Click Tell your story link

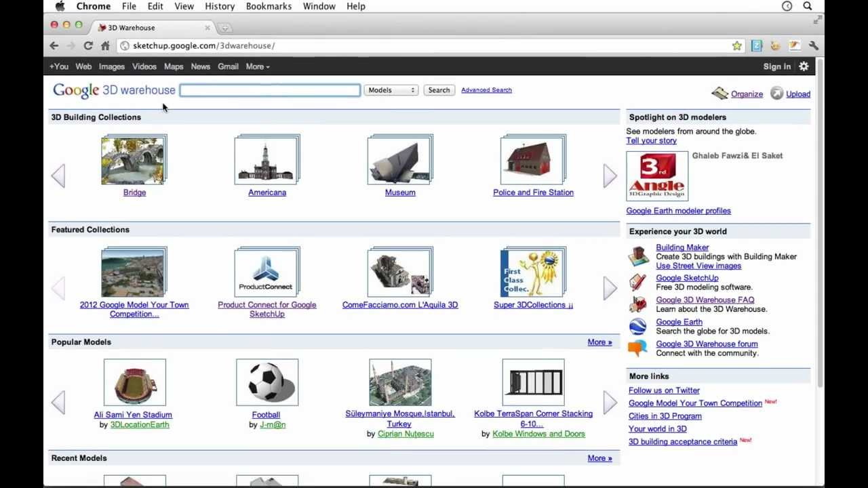[x=651, y=140]
